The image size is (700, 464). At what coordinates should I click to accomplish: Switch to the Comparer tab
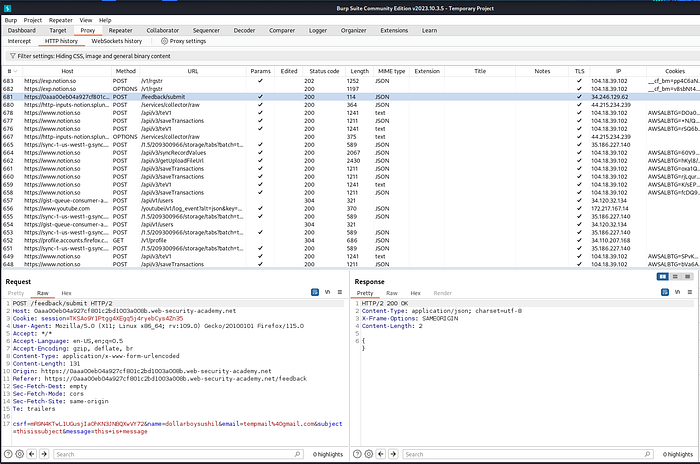point(282,30)
